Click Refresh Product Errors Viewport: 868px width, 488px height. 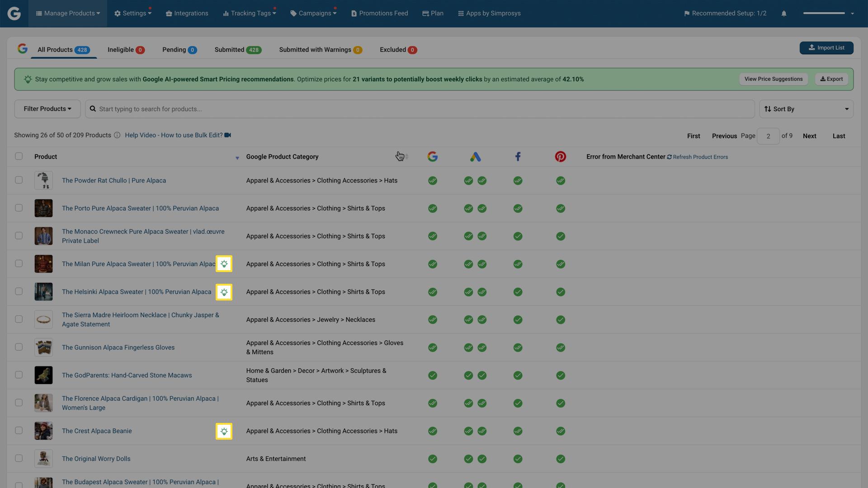coord(700,157)
